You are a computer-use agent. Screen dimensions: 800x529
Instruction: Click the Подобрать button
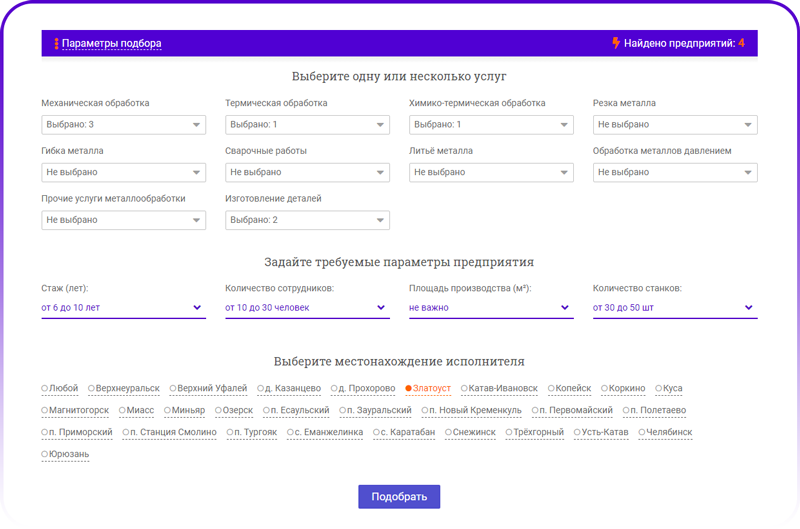(399, 497)
